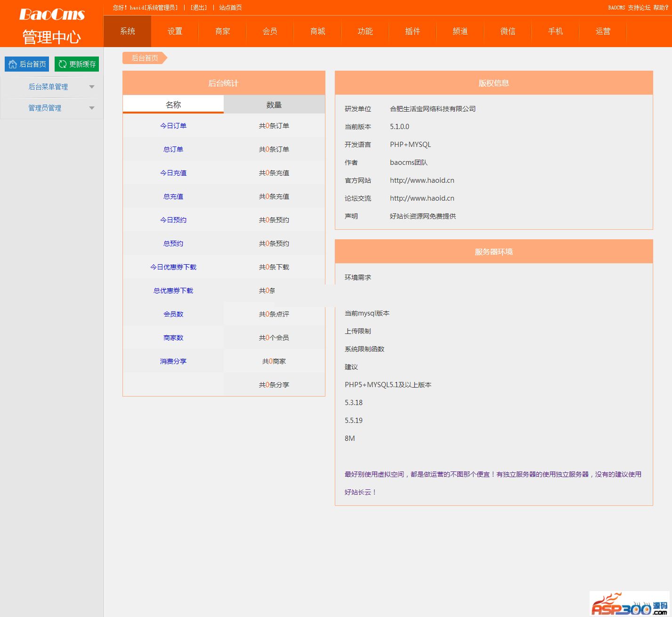
Task: Click the 总优惠券下载 link
Action: [173, 291]
